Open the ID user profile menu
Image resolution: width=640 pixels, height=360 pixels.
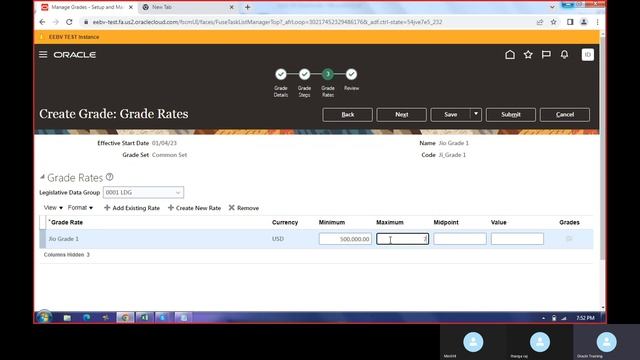pos(588,55)
